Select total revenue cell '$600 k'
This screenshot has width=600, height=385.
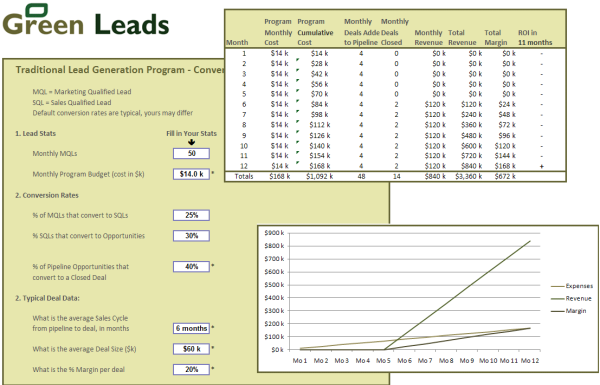point(471,146)
